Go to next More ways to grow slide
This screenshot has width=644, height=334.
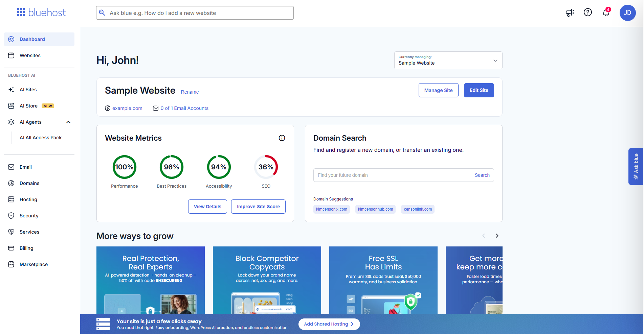click(497, 236)
